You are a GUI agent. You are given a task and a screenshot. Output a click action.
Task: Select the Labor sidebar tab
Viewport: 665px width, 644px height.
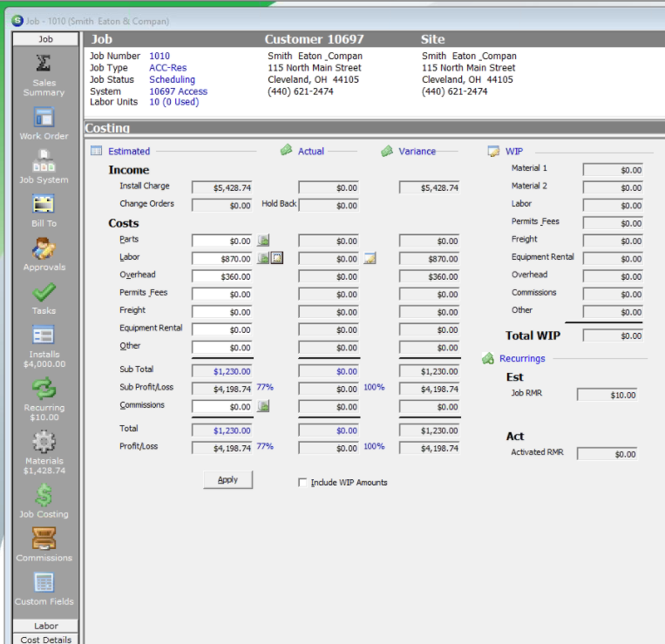point(46,626)
